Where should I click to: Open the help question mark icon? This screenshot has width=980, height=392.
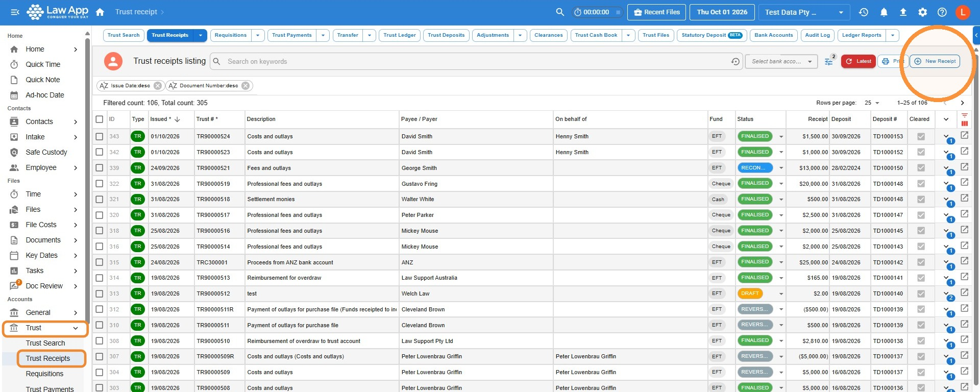(x=942, y=12)
